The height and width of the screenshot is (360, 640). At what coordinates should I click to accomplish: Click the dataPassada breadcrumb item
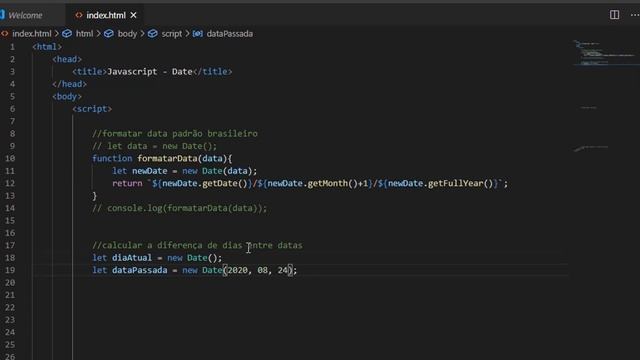pyautogui.click(x=229, y=33)
